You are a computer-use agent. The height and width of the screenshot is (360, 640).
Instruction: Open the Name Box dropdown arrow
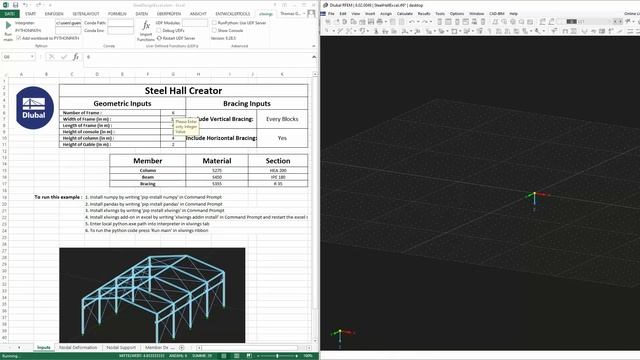pos(32,57)
